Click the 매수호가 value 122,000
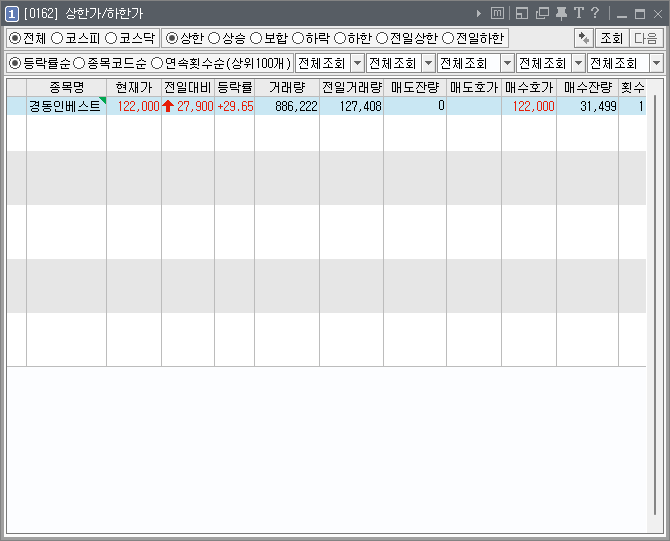Image resolution: width=670 pixels, height=541 pixels. 533,106
